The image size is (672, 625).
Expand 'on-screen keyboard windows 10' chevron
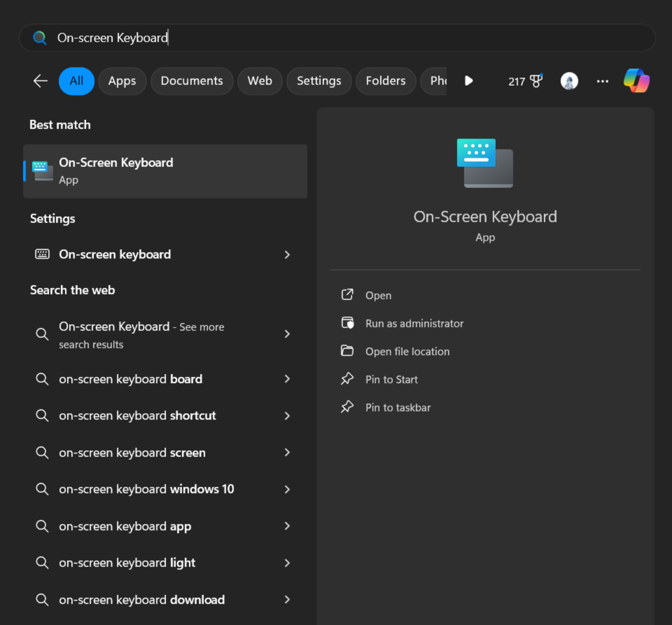pyautogui.click(x=287, y=489)
